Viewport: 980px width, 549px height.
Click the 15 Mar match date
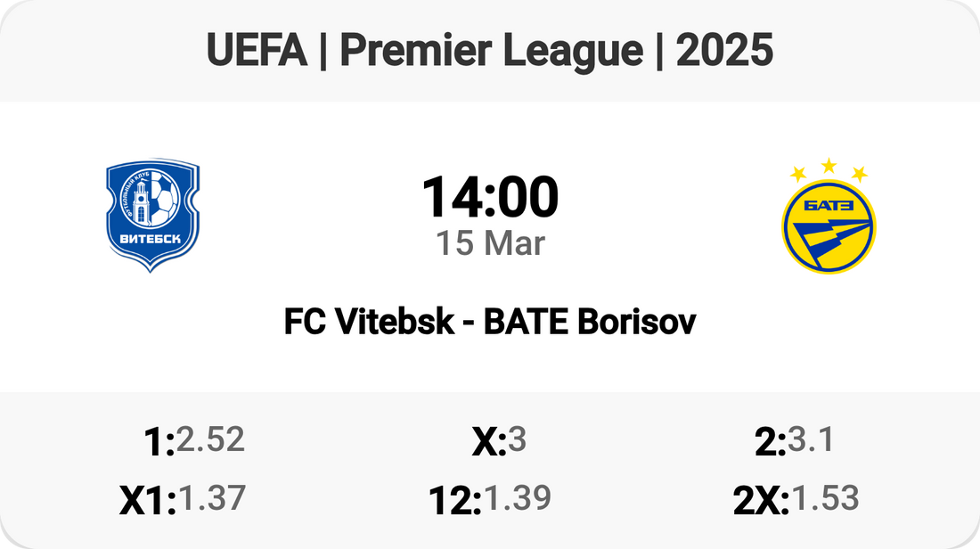click(x=490, y=243)
